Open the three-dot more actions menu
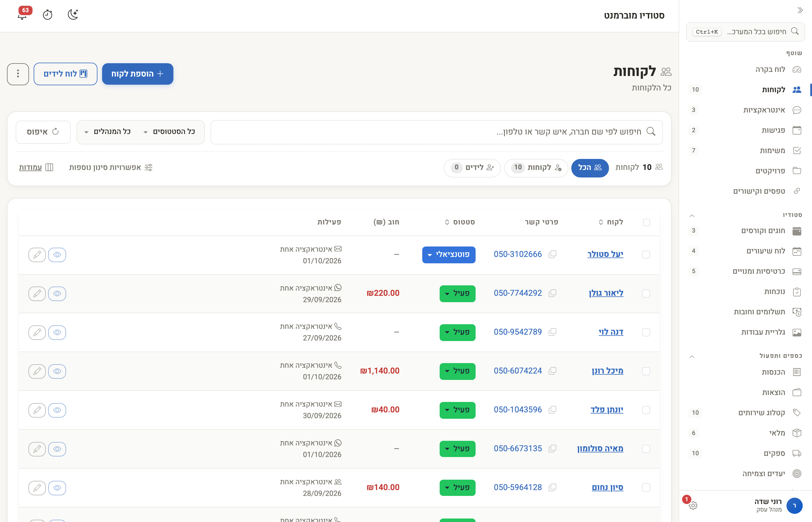This screenshot has width=812, height=522. point(18,74)
